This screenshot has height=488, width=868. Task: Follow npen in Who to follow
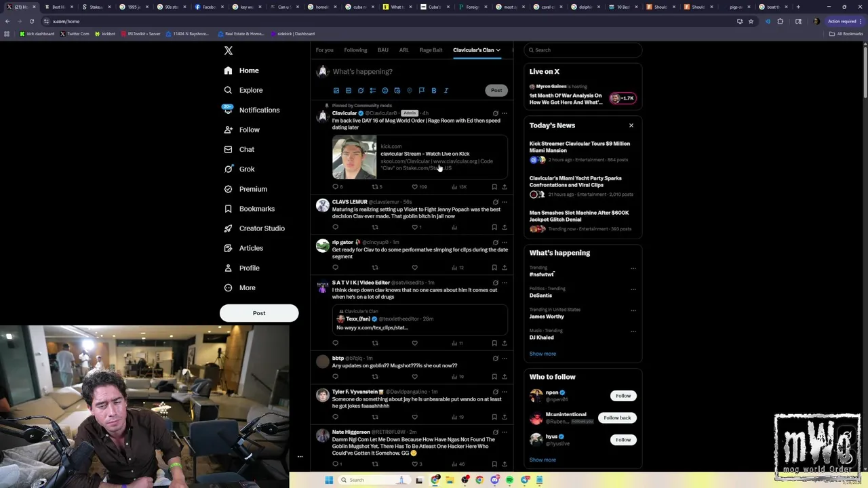point(623,396)
